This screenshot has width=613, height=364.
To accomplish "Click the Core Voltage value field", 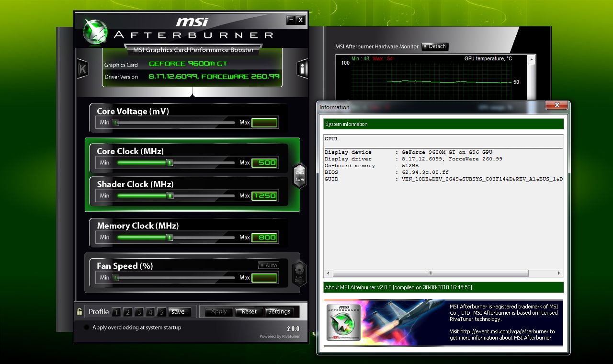I will point(264,123).
